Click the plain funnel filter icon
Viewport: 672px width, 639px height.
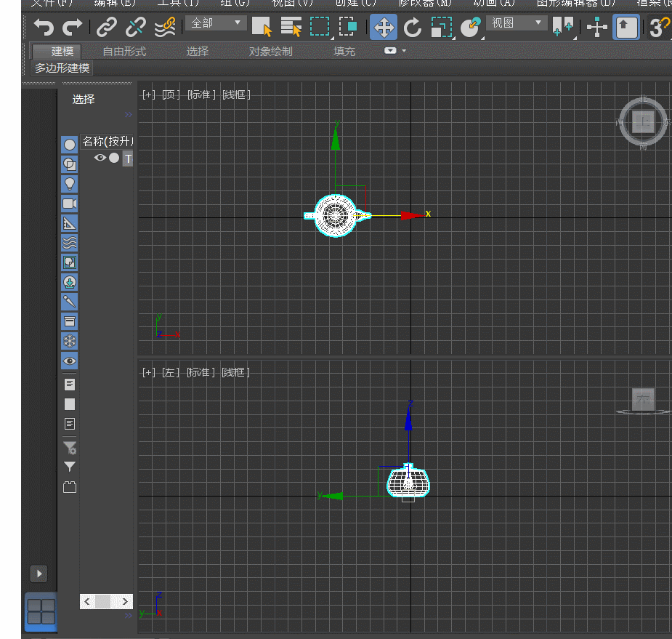[x=70, y=467]
